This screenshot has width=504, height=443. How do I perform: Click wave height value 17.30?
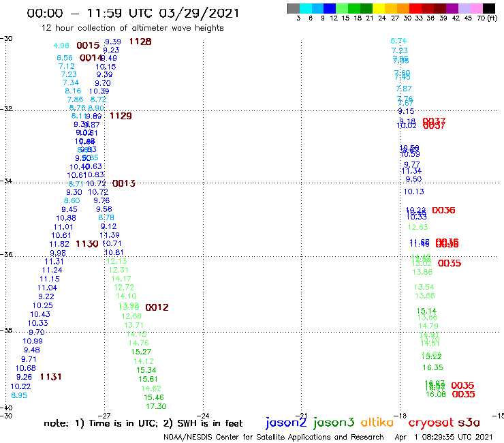[x=156, y=406]
